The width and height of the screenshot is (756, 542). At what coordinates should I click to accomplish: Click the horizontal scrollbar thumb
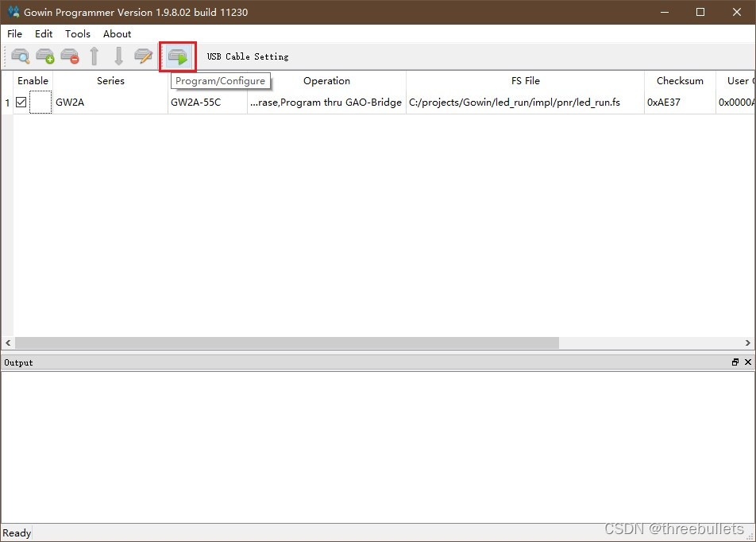(287, 343)
